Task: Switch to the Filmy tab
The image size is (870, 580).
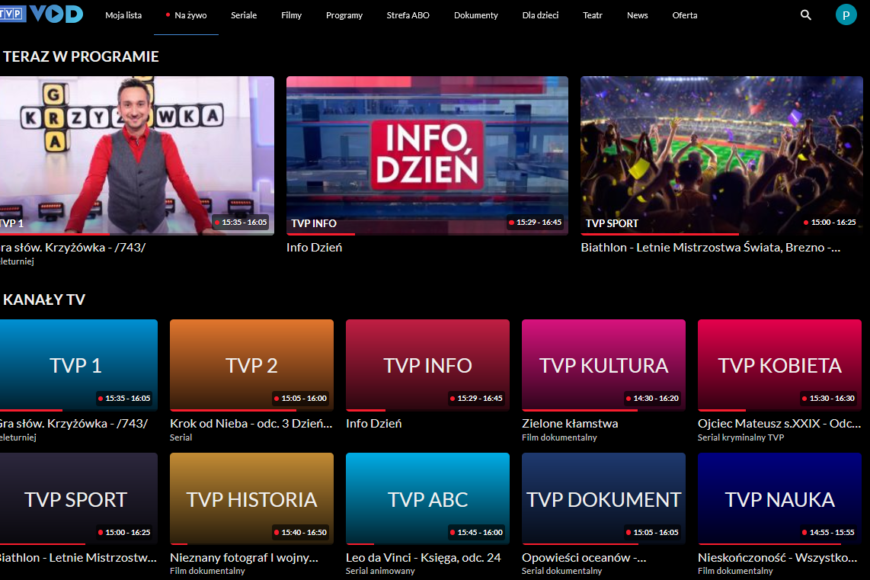Action: coord(291,15)
